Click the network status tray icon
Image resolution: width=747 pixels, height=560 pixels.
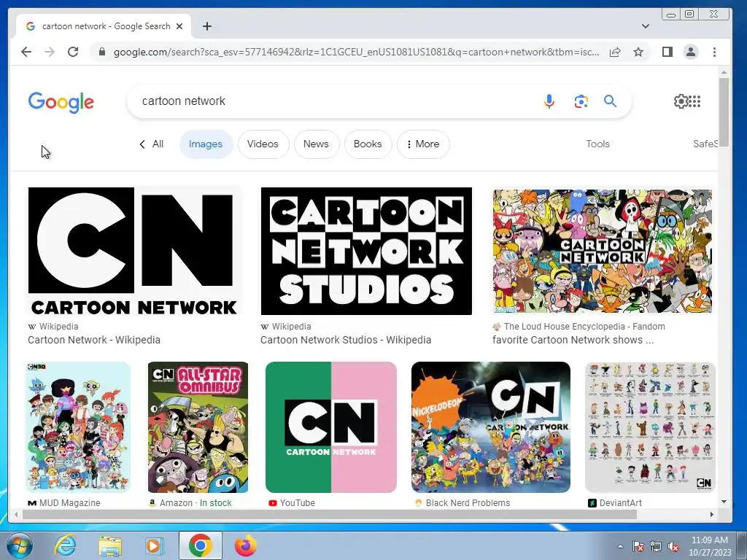click(x=656, y=546)
